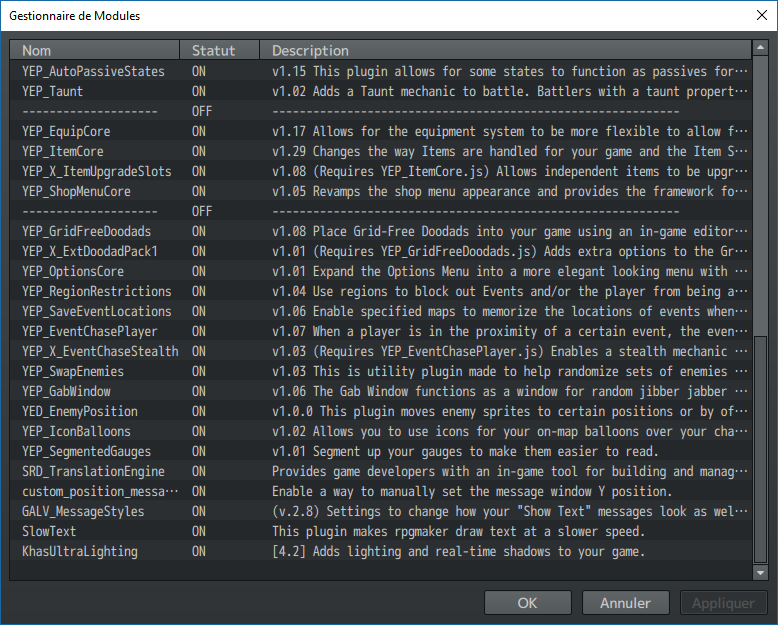778x625 pixels.
Task: Select the YEP_SwapEnemies plugin row
Action: (x=381, y=372)
